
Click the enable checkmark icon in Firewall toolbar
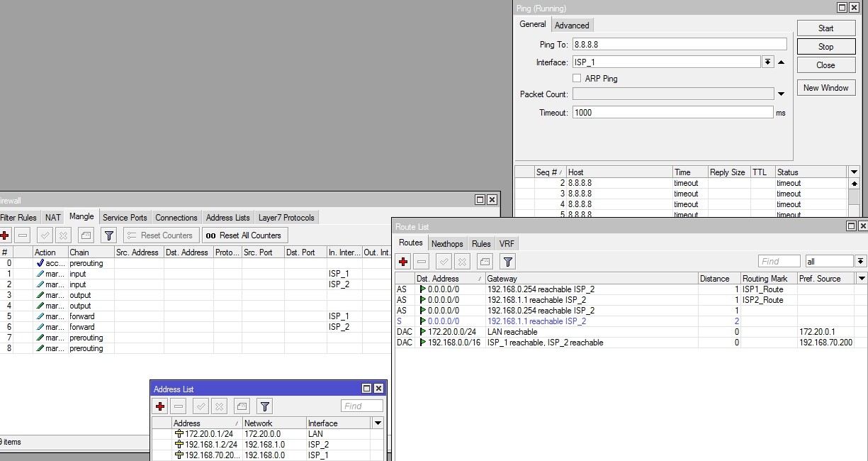[x=45, y=235]
